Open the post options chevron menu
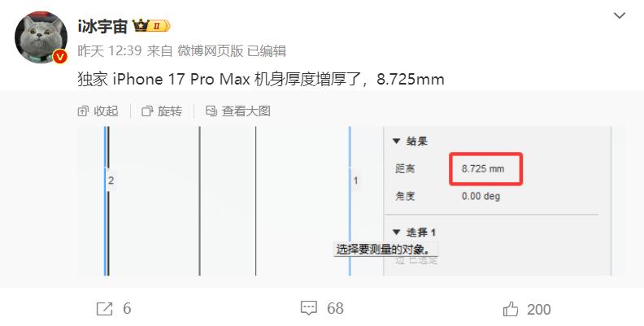Screen dimensions: 644x326 point(619,16)
